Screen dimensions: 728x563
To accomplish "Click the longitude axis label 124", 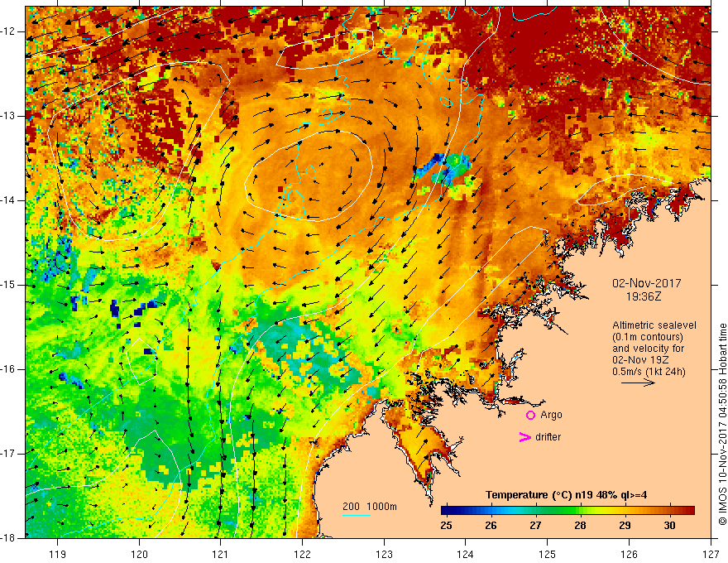I will click(x=466, y=554).
